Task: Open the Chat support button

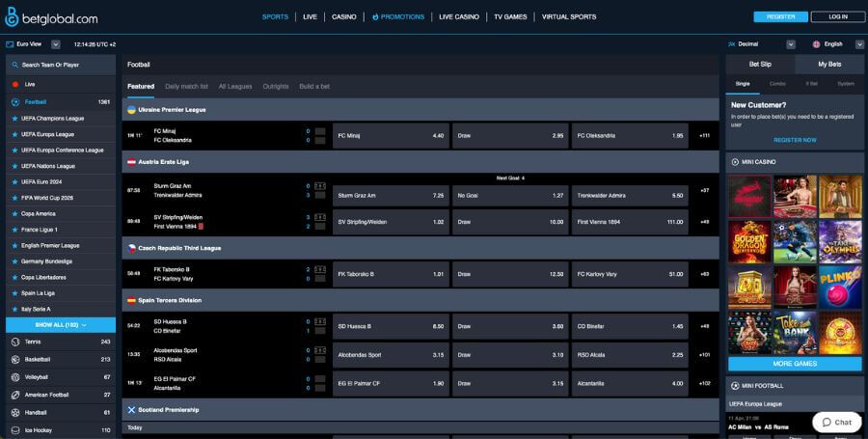Action: click(837, 422)
